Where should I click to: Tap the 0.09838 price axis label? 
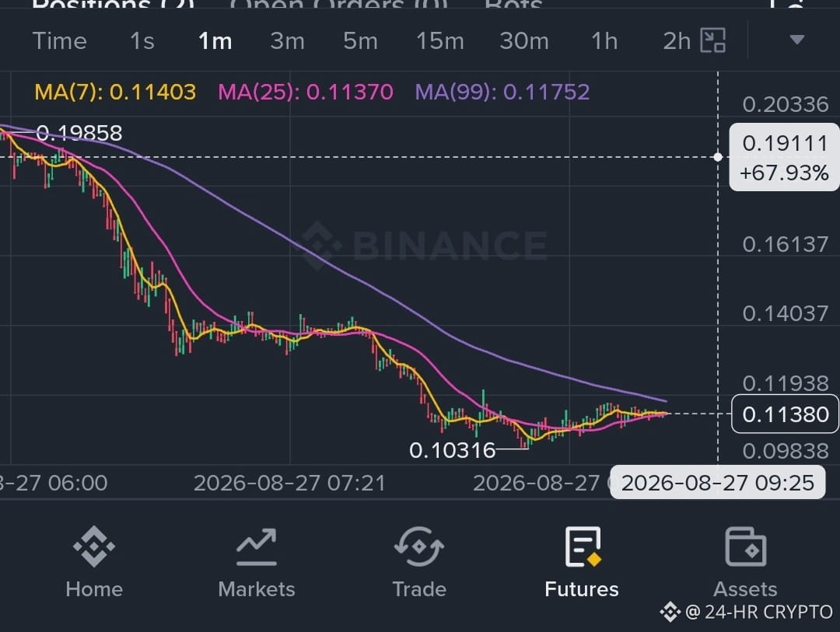point(786,451)
